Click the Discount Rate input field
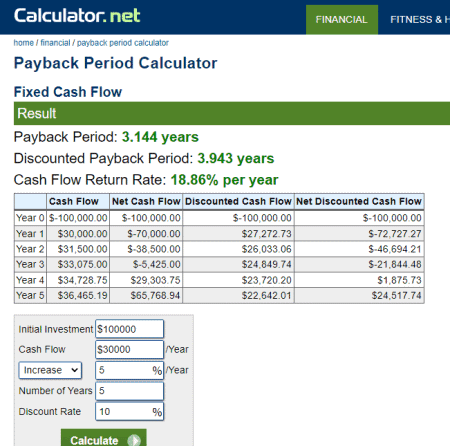This screenshot has width=450, height=446. coord(129,412)
